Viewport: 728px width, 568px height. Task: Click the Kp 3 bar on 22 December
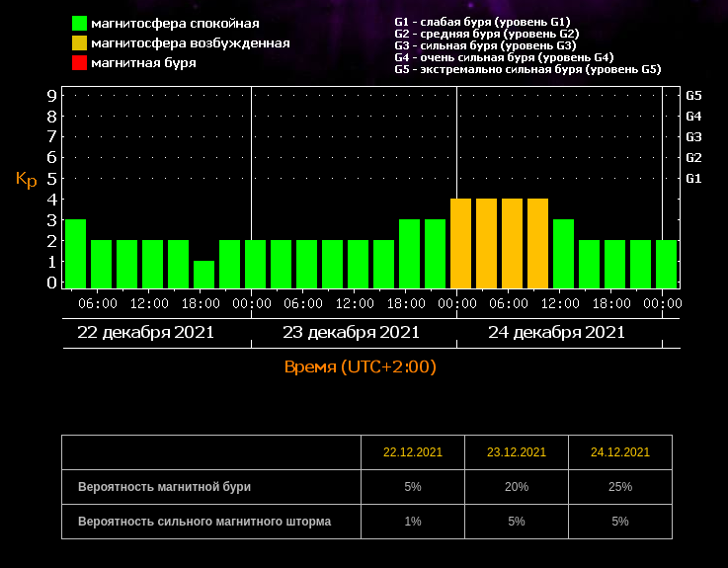click(x=76, y=254)
